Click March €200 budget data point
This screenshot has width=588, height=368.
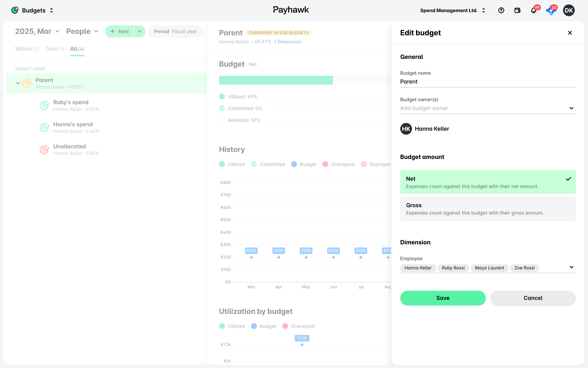251,257
